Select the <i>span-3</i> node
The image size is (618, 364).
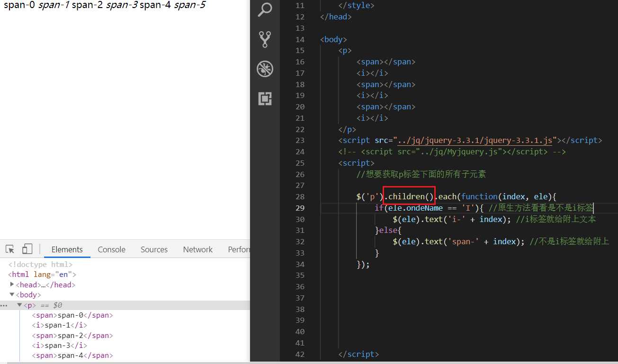coord(60,346)
